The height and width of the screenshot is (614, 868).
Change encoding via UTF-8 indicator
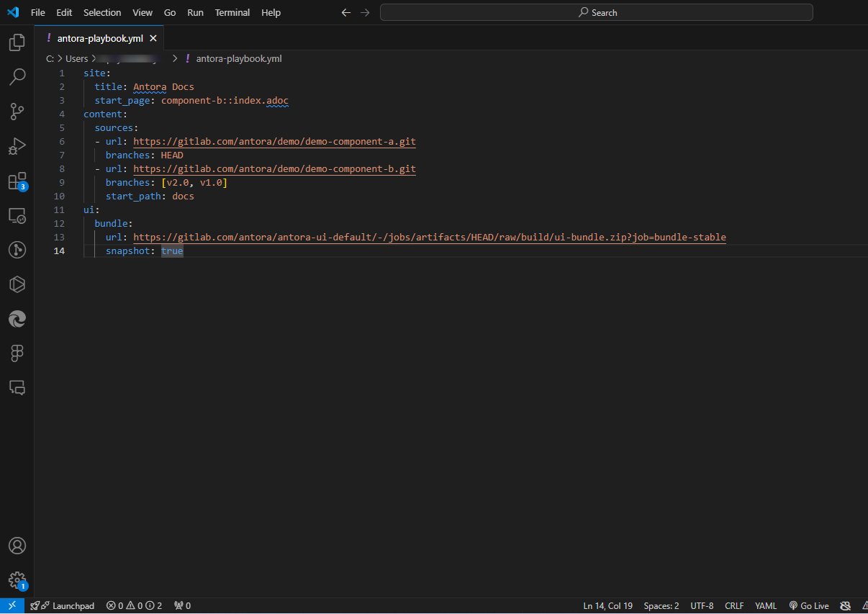click(702, 606)
